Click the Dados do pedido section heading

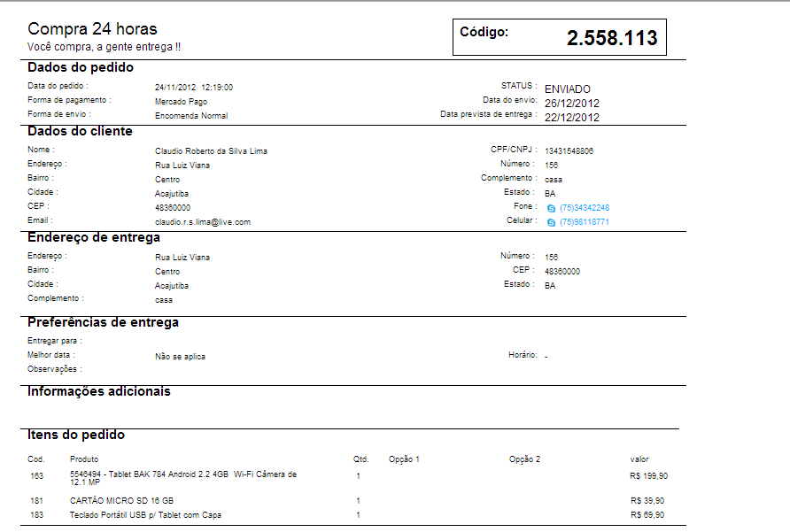click(x=81, y=67)
